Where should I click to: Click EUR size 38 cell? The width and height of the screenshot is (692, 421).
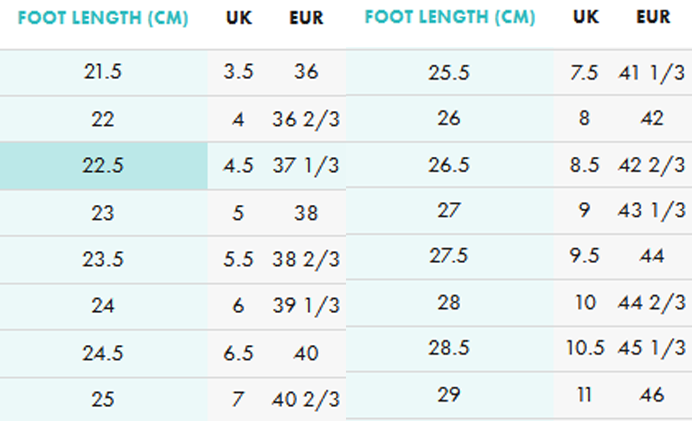click(x=306, y=213)
